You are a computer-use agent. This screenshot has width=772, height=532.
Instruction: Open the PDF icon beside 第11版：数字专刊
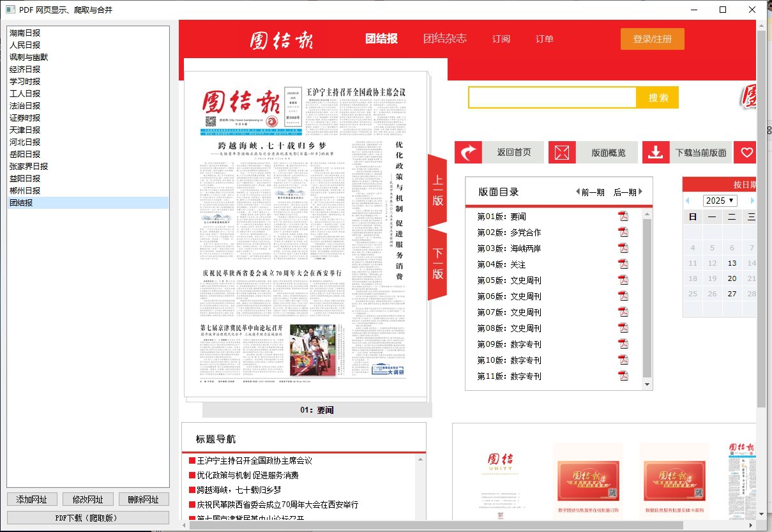click(x=623, y=376)
